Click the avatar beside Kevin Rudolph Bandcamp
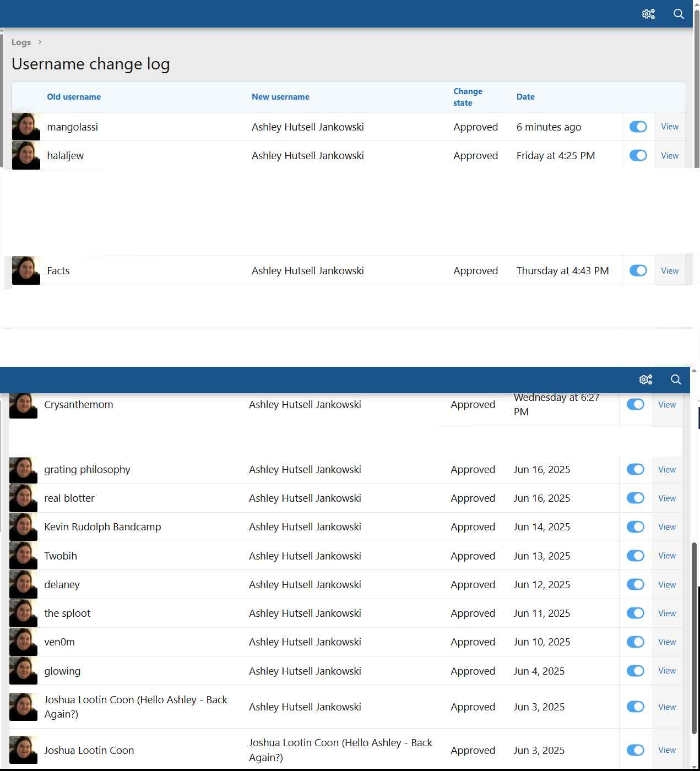Image resolution: width=700 pixels, height=771 pixels. pyautogui.click(x=23, y=527)
